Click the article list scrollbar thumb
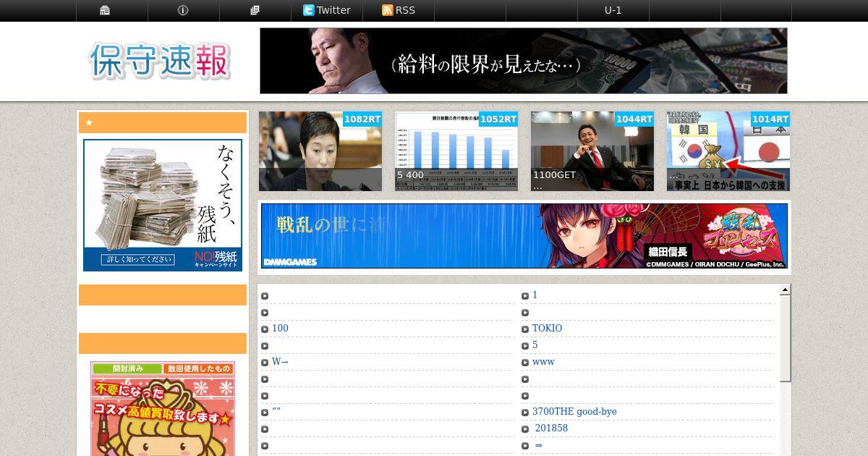The width and height of the screenshot is (868, 456). pyautogui.click(x=785, y=339)
